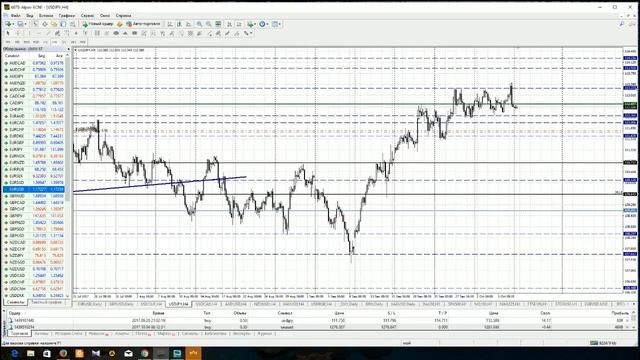Switch to Символы tab
Viewport: 640px width, 360px height.
(16, 302)
